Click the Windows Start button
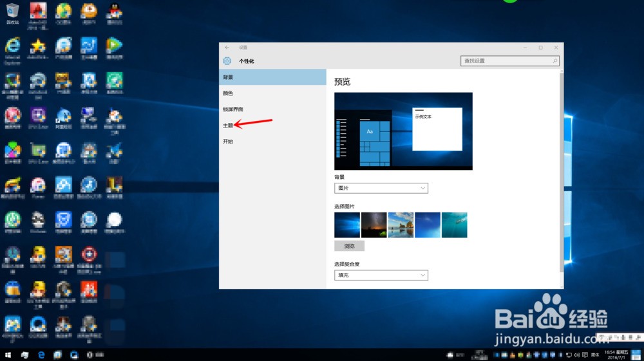Screen dimensions: 644x361 pyautogui.click(x=8, y=355)
